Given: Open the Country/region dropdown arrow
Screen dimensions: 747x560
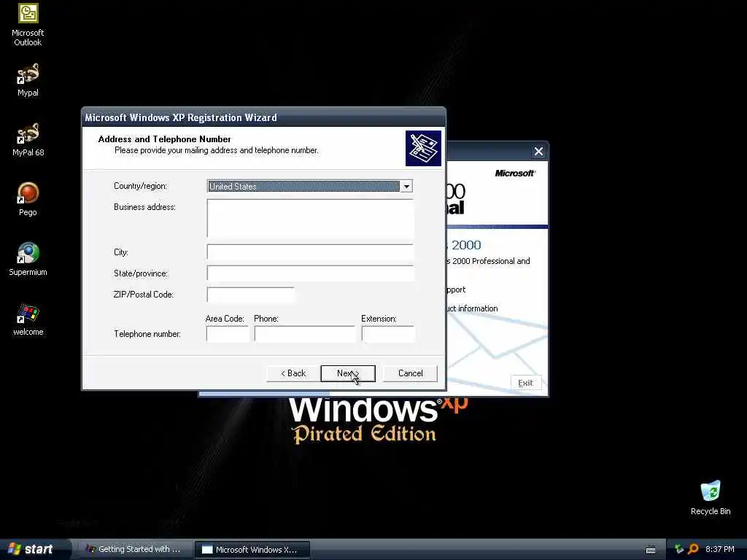Looking at the screenshot, I should click(x=406, y=186).
